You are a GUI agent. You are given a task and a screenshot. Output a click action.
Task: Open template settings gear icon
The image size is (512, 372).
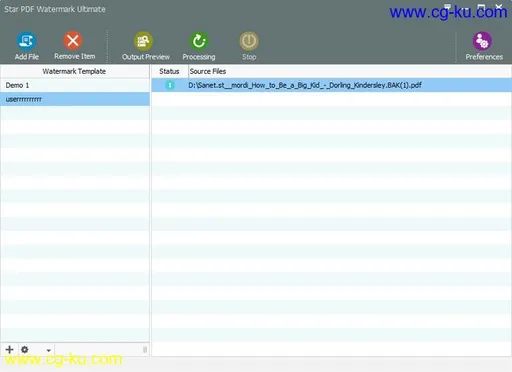tap(25, 350)
